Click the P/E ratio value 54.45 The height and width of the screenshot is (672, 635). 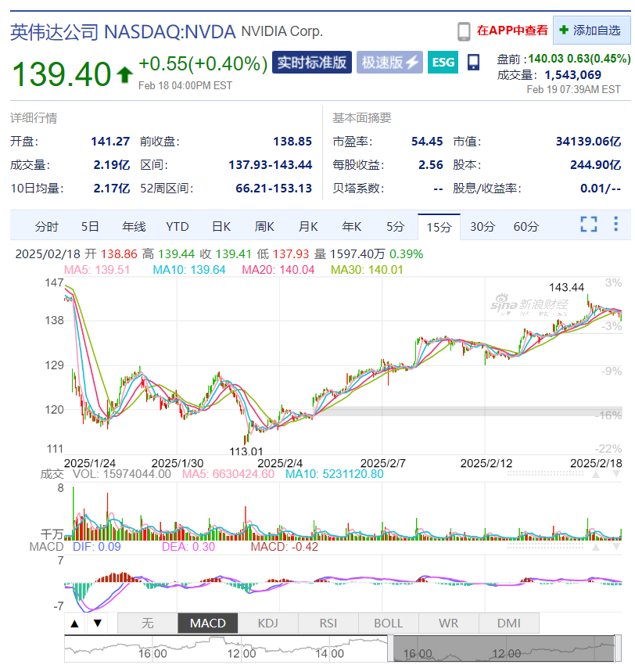click(x=427, y=142)
